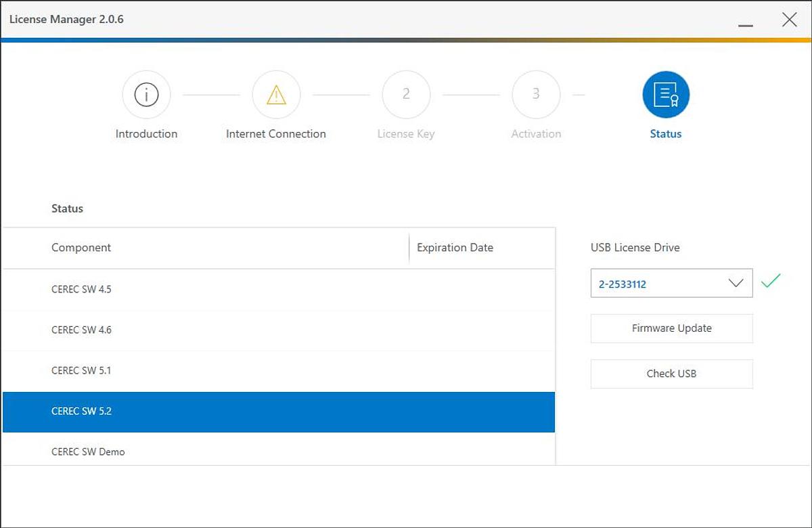
Task: Select the CEREC SW Demo component
Action: click(88, 452)
